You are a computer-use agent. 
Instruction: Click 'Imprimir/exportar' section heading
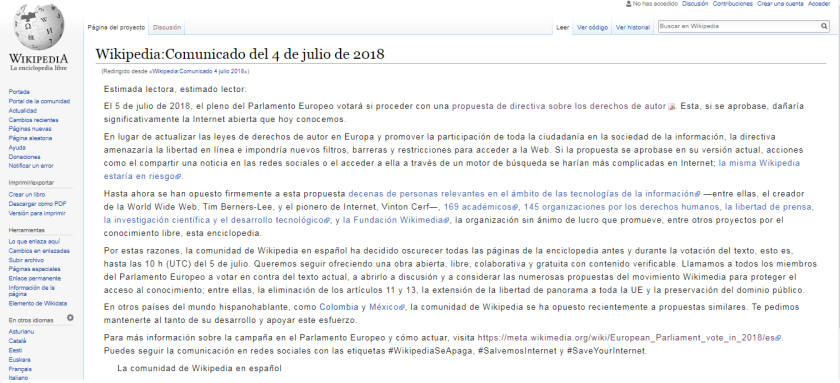(31, 183)
